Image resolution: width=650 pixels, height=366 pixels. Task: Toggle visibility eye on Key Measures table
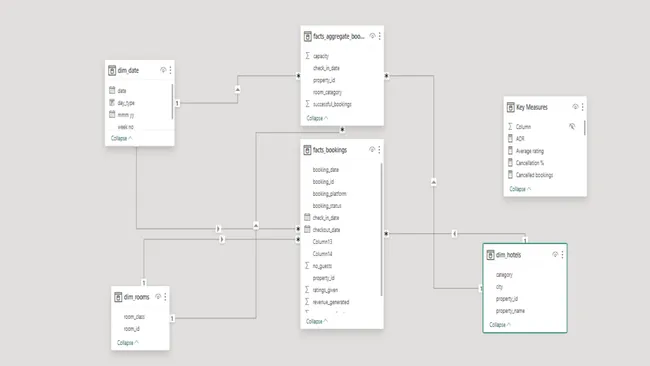[575, 107]
